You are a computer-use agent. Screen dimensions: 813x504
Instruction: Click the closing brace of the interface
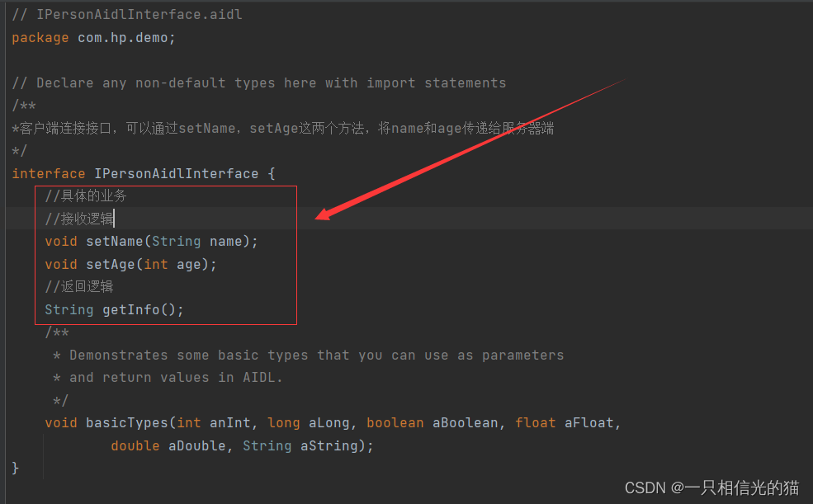click(16, 468)
